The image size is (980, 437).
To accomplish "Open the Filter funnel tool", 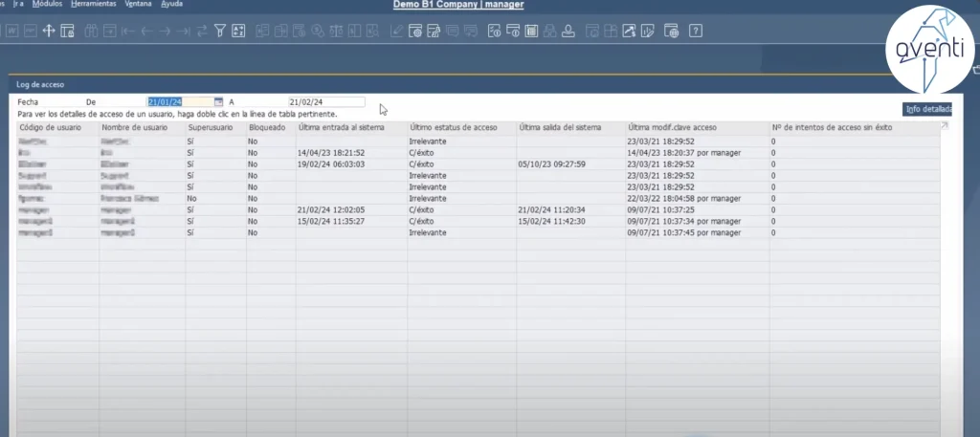I will (x=220, y=31).
